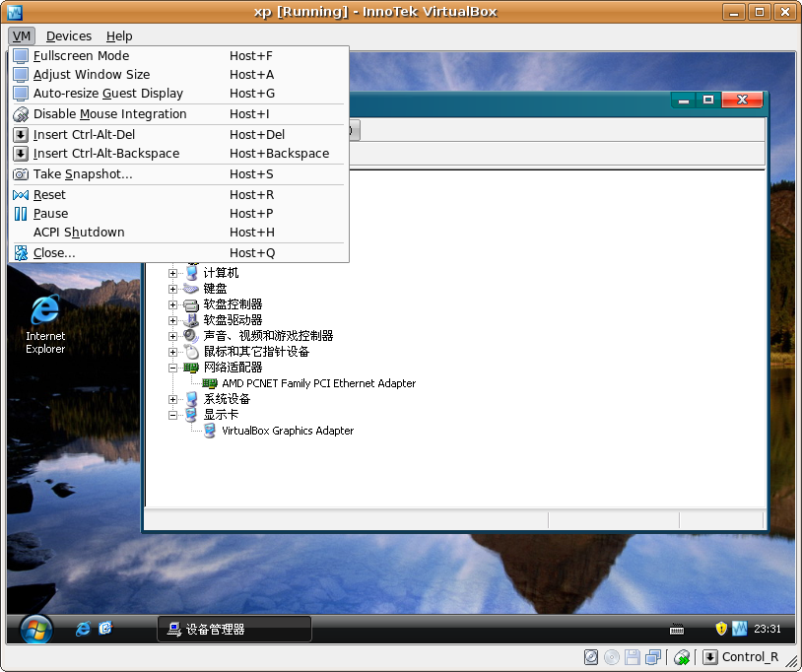Screen dimensions: 802x672
Task: Collapse the 网络适配器 tree node
Action: tap(172, 368)
